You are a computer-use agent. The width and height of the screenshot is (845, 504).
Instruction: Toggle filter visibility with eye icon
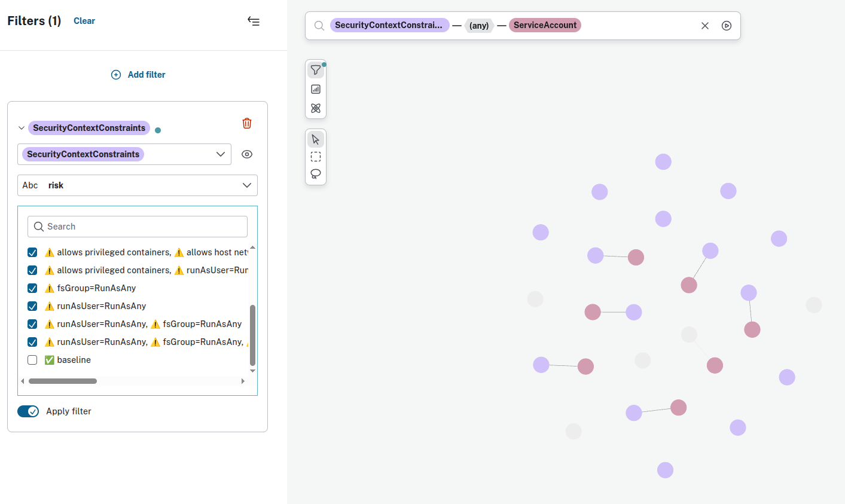pyautogui.click(x=247, y=154)
